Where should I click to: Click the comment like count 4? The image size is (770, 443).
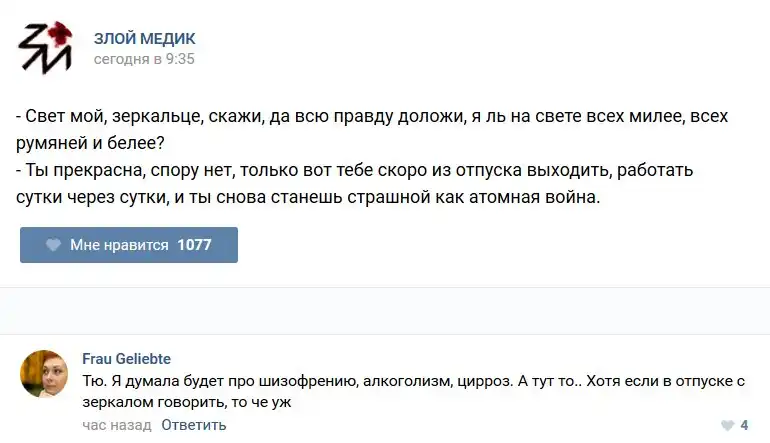coord(744,425)
